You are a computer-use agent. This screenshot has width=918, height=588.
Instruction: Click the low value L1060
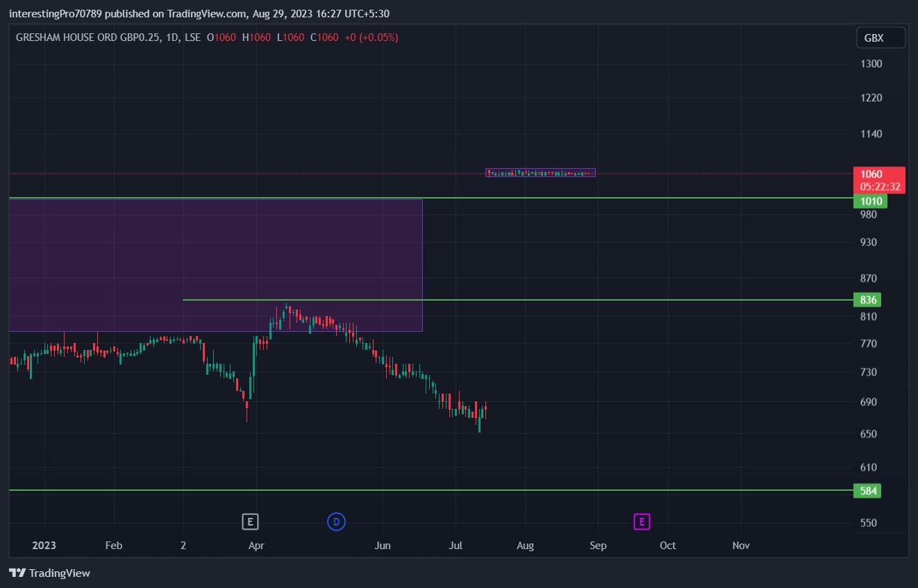point(290,37)
